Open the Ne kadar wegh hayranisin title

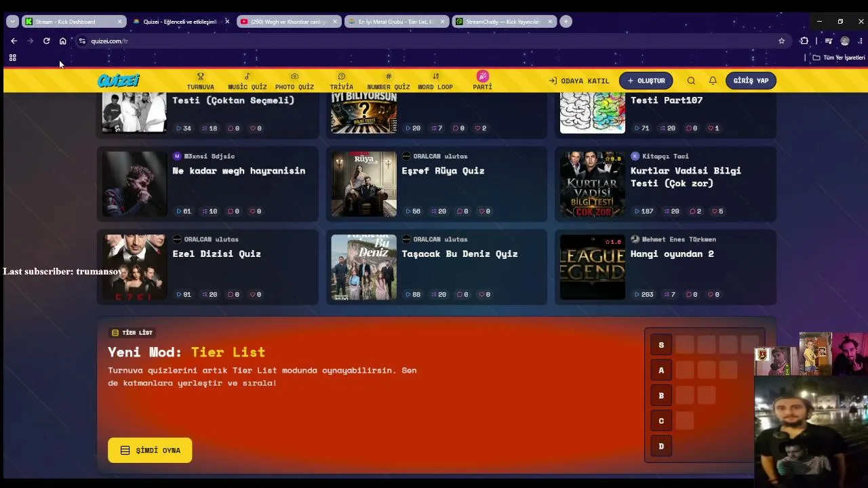(239, 171)
